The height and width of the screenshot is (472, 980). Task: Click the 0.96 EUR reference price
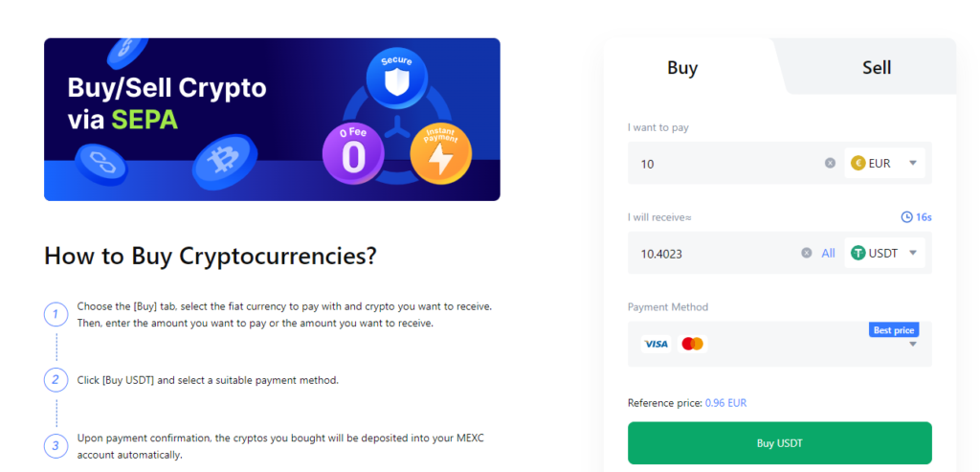(725, 403)
